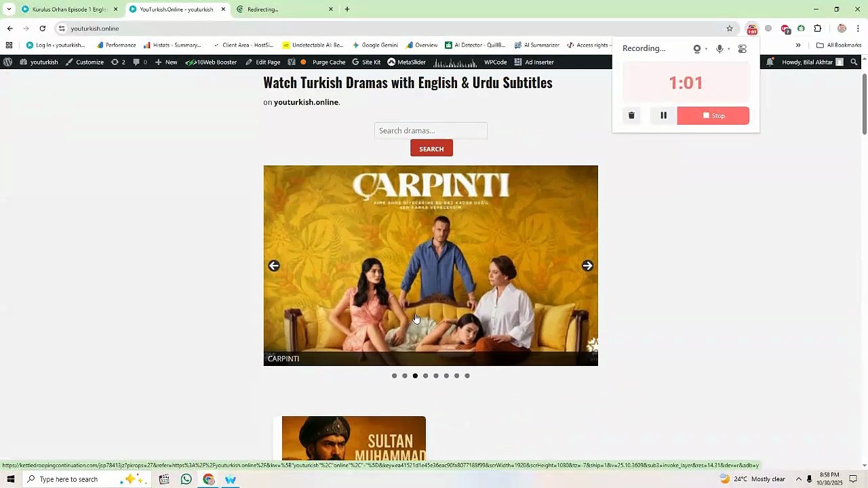The height and width of the screenshot is (488, 868).
Task: Open the youturkish site dashboard menu
Action: (x=39, y=62)
